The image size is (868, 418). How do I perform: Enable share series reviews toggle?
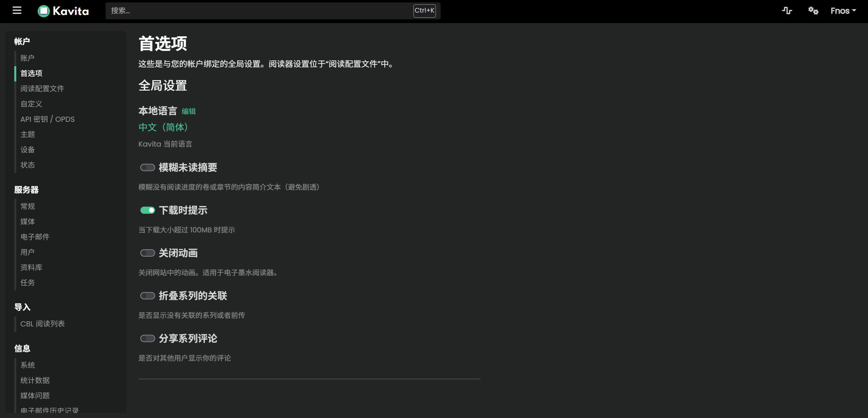coord(148,339)
